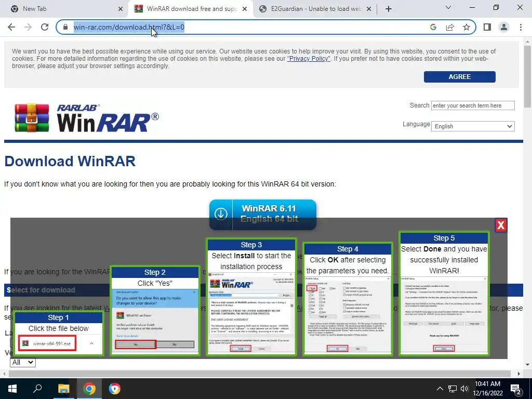This screenshot has height=399, width=532.
Task: Switch to the WinRAR download tab
Action: coord(191,9)
